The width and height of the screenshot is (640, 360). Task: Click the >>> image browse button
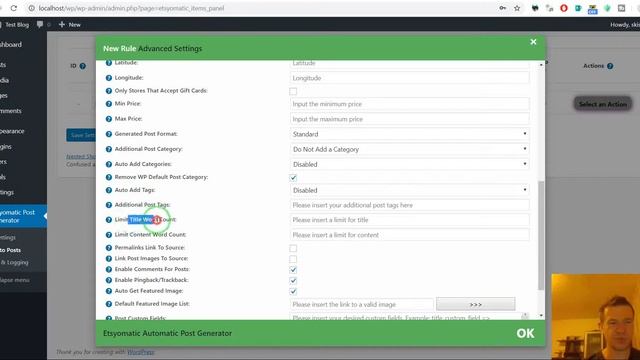[x=476, y=304]
